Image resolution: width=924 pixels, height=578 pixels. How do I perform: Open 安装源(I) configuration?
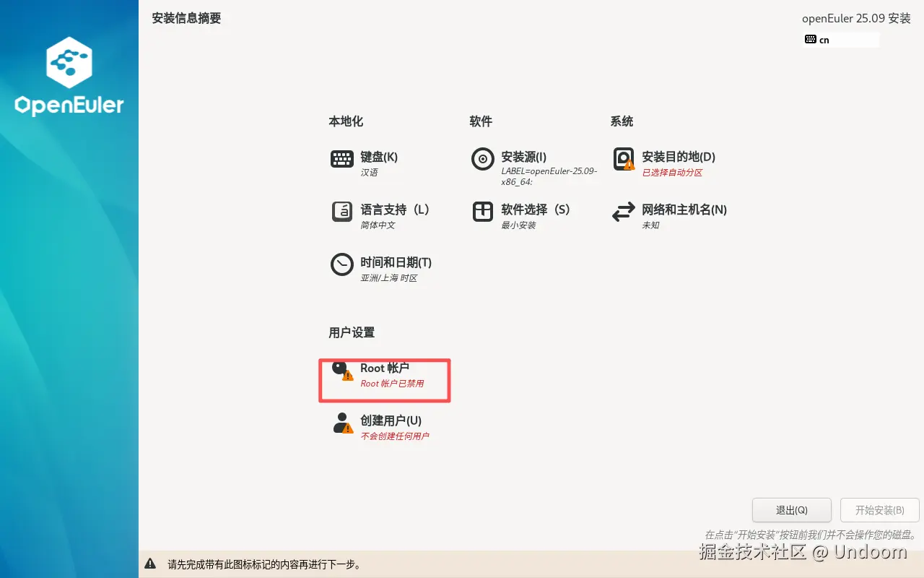[x=524, y=157]
